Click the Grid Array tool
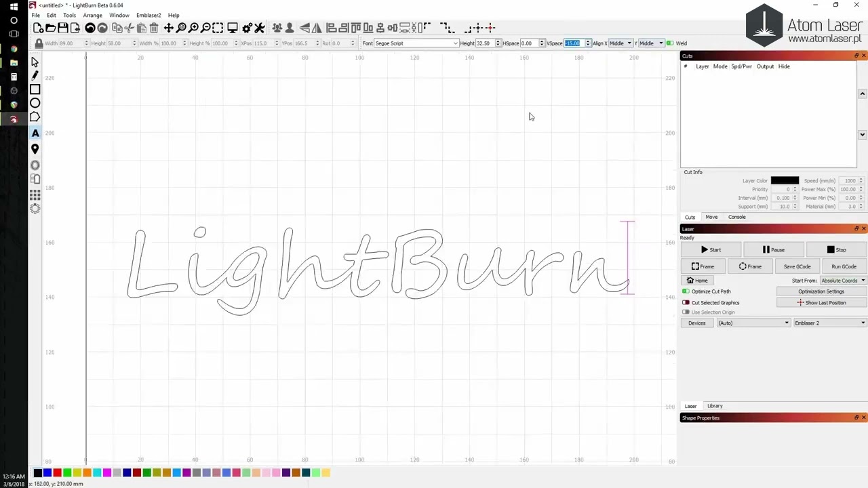Viewport: 868px width, 488px height. point(35,195)
